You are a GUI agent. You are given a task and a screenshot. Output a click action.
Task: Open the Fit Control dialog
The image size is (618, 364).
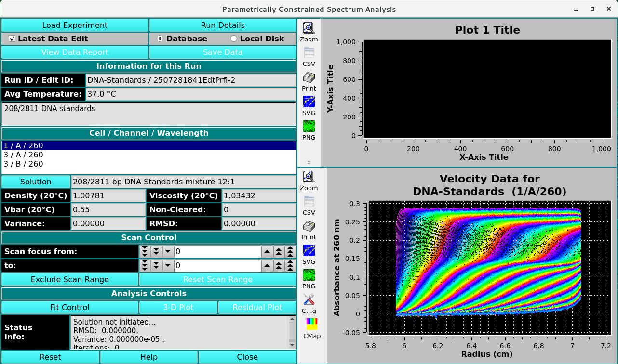(70, 307)
